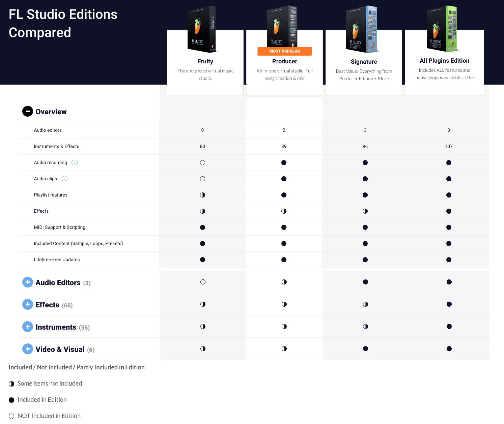The height and width of the screenshot is (424, 504).
Task: Click the 'NOT Included in Edition' legend icon
Action: tap(11, 416)
